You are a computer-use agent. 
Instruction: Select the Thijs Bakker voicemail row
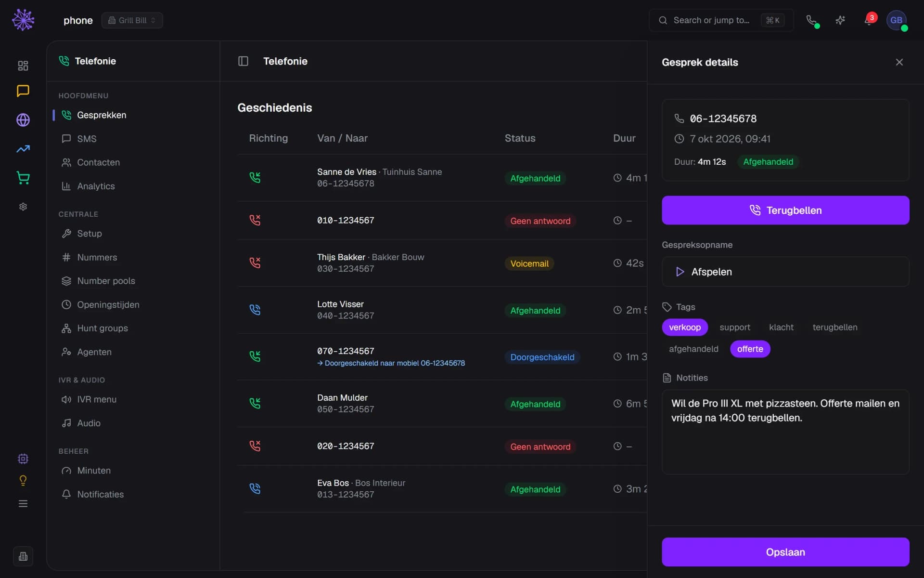442,263
